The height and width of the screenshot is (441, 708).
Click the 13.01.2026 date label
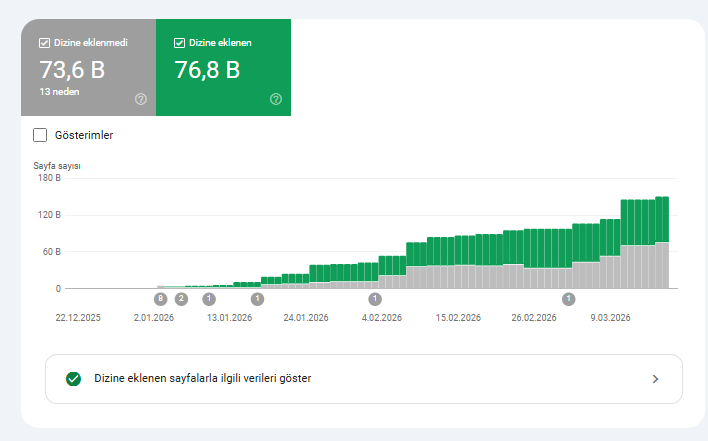pyautogui.click(x=229, y=318)
